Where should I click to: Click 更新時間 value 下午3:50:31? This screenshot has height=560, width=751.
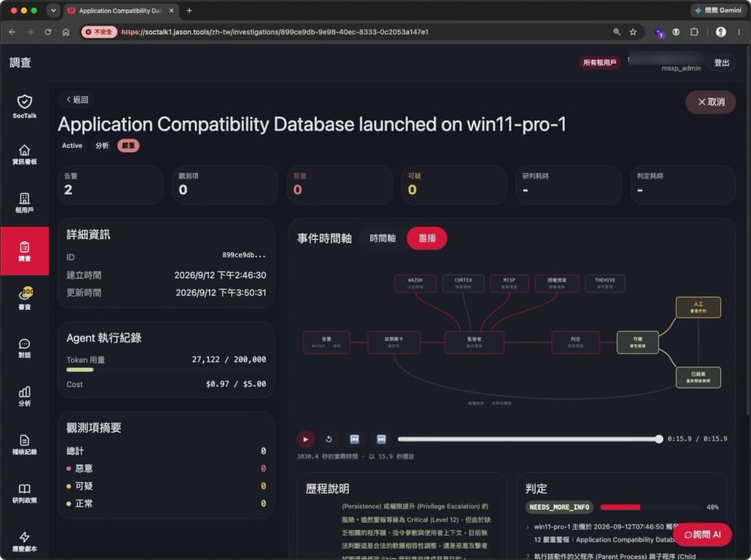point(220,292)
